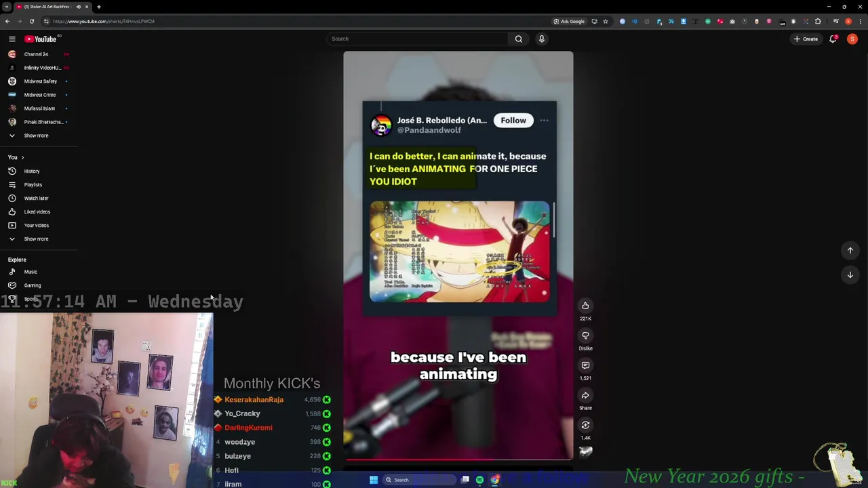Like the Short with thumbs up
The width and height of the screenshot is (868, 488).
pos(585,306)
